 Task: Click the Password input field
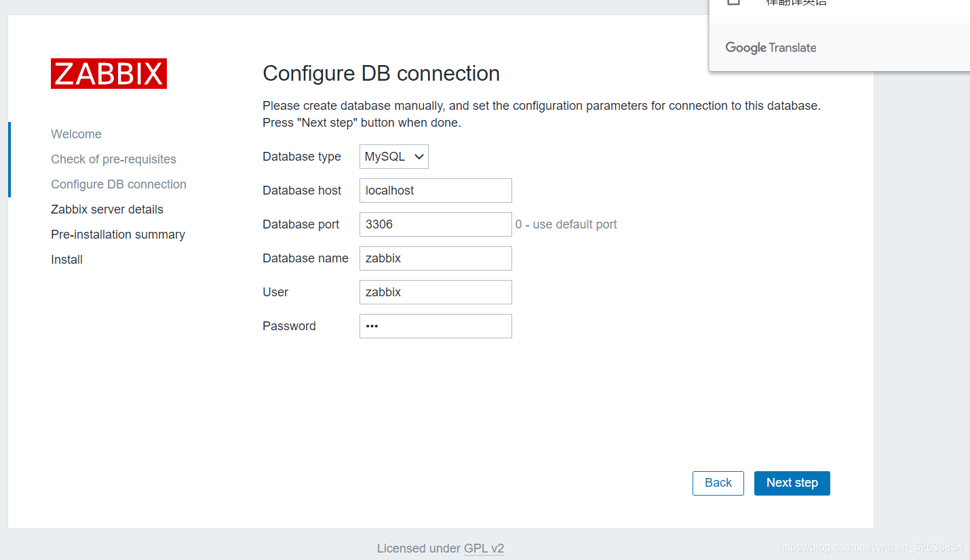tap(435, 326)
